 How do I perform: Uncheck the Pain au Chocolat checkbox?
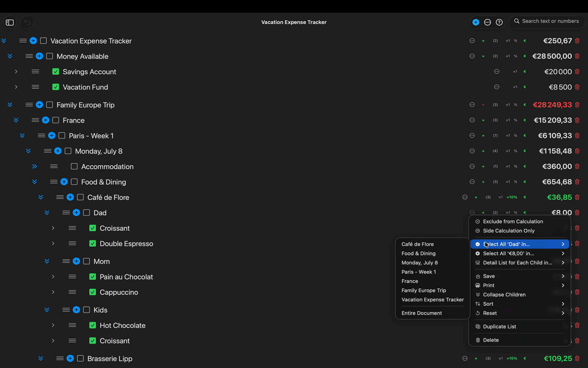[x=93, y=276]
